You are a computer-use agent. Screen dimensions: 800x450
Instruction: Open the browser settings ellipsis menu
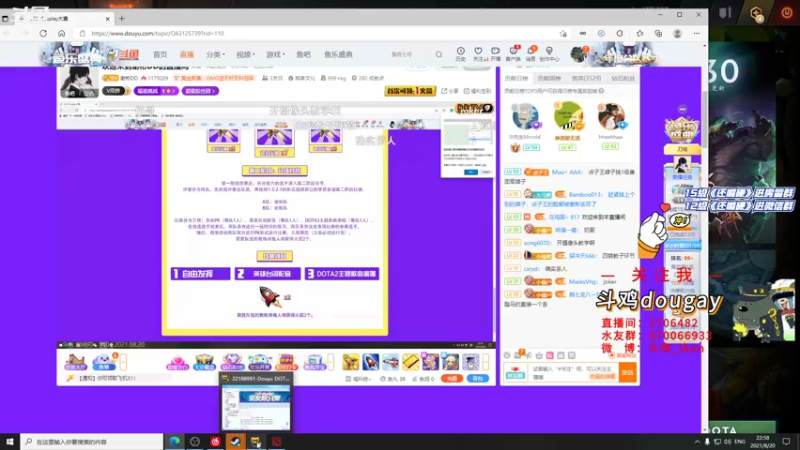696,33
